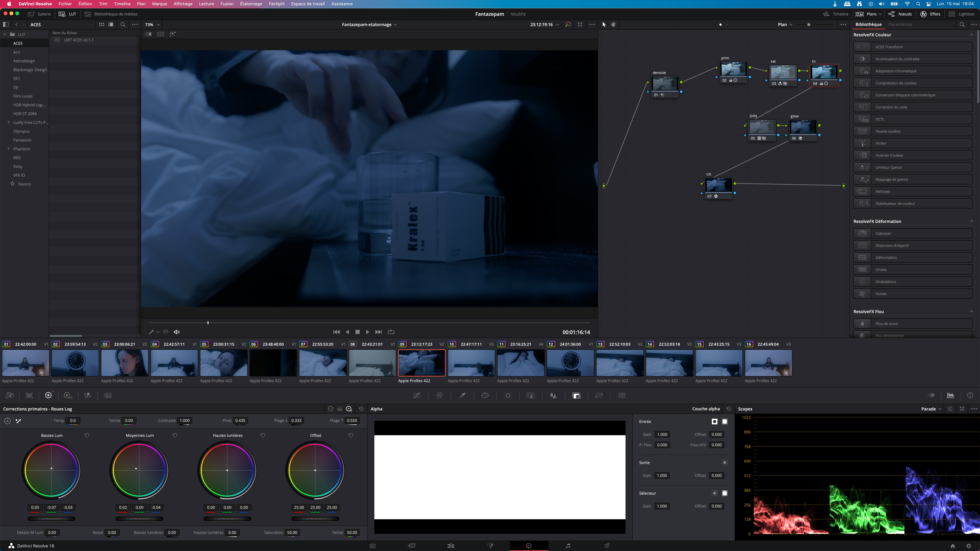The height and width of the screenshot is (551, 980).
Task: Reset the Basses Lum color wheel
Action: point(87,435)
